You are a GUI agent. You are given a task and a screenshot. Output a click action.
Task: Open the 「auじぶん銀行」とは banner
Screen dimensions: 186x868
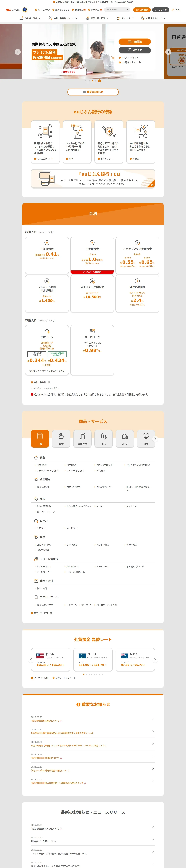click(93, 179)
